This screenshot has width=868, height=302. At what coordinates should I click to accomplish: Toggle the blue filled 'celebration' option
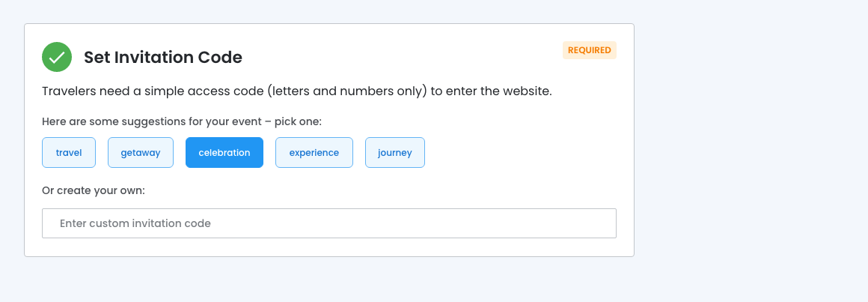[224, 152]
